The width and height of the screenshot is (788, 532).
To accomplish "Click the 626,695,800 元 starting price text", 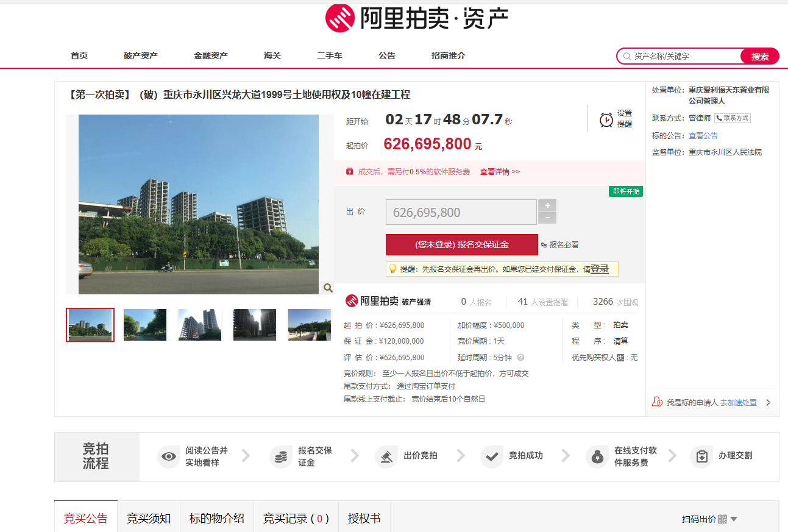I will click(433, 144).
